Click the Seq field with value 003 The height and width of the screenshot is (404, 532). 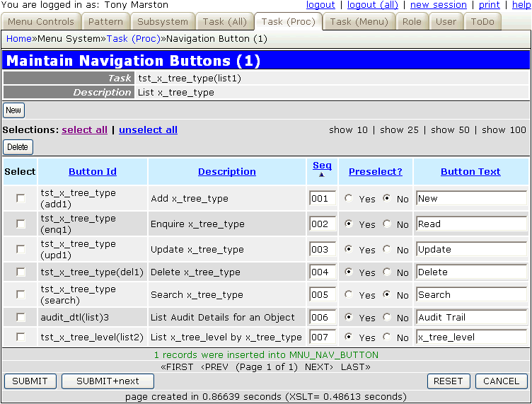coord(322,250)
